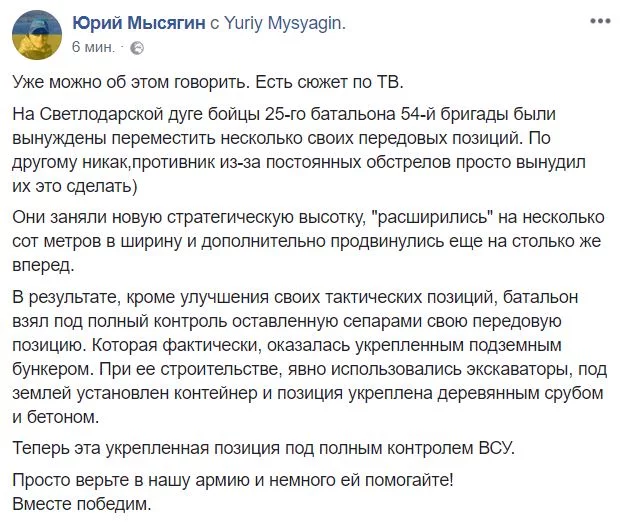Open tagged Yuriy Mysyagin profile link

coord(285,23)
